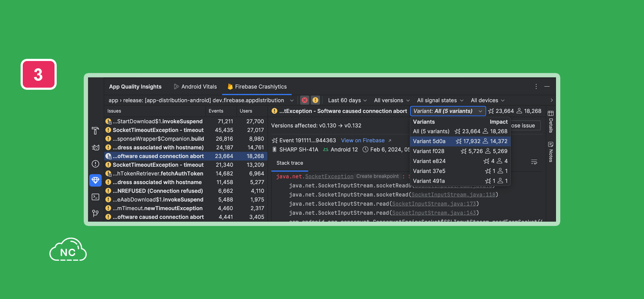Select the ...sponseWrapper$Companion.build issue
The width and height of the screenshot is (644, 299).
185,139
